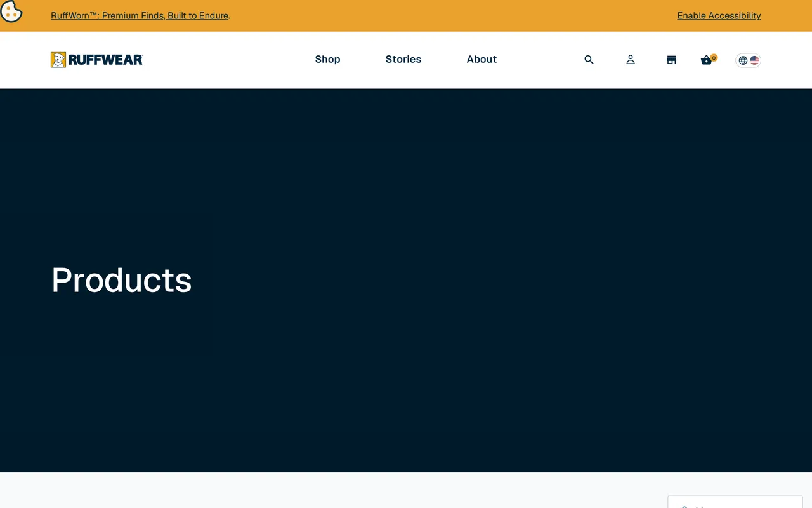Screen dimensions: 812x508
Task: Click Enable Accessibility link
Action: (719, 15)
